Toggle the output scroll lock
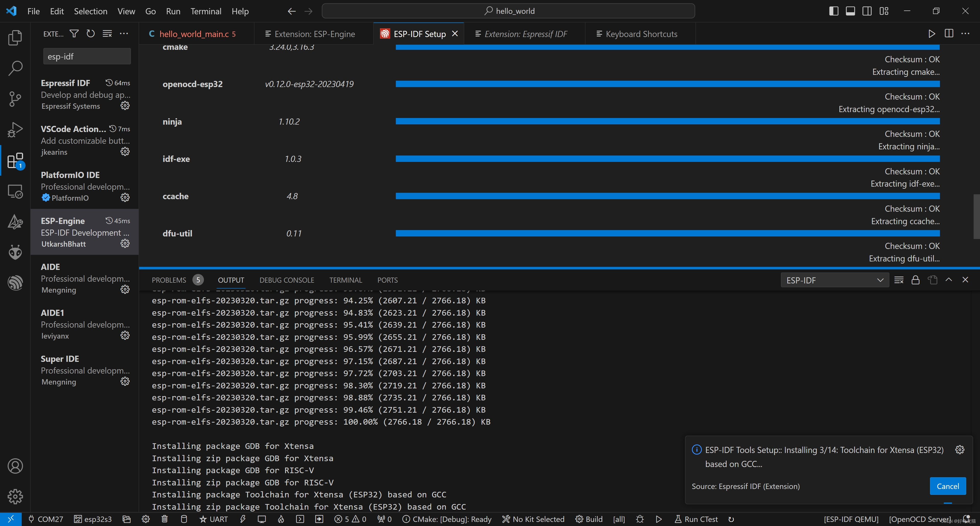The width and height of the screenshot is (980, 526). pos(915,280)
